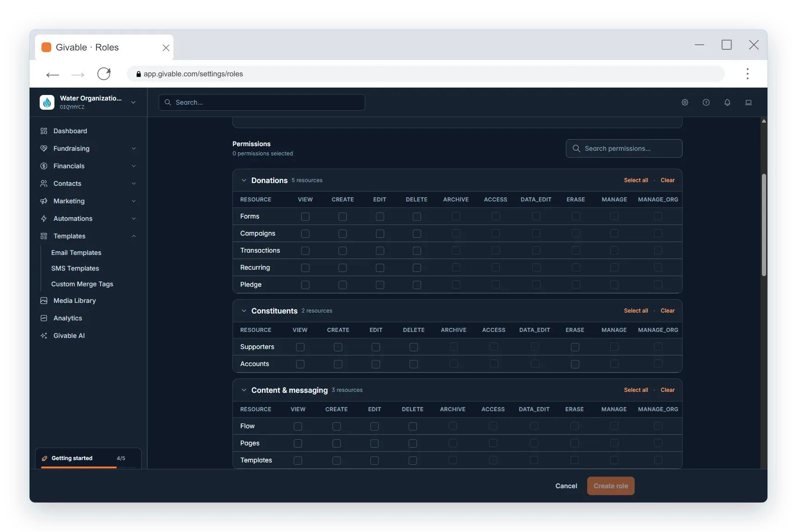
Task: Click the Create role button
Action: tap(611, 486)
